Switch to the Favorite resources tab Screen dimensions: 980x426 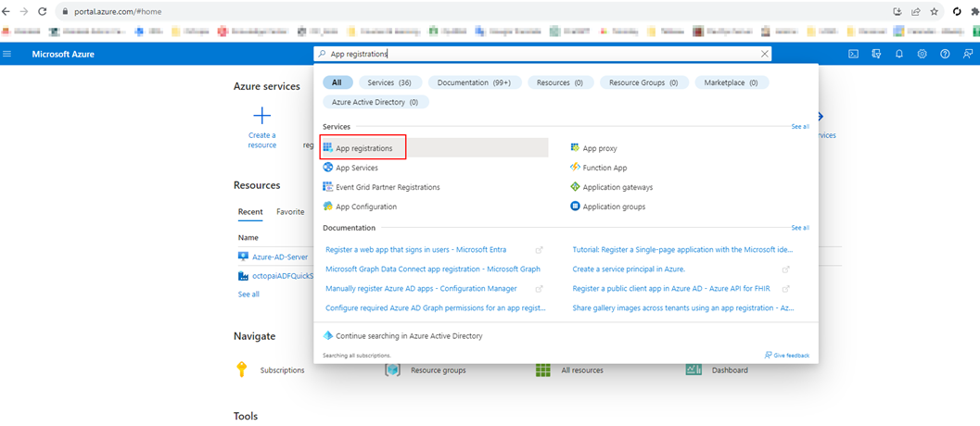(290, 212)
